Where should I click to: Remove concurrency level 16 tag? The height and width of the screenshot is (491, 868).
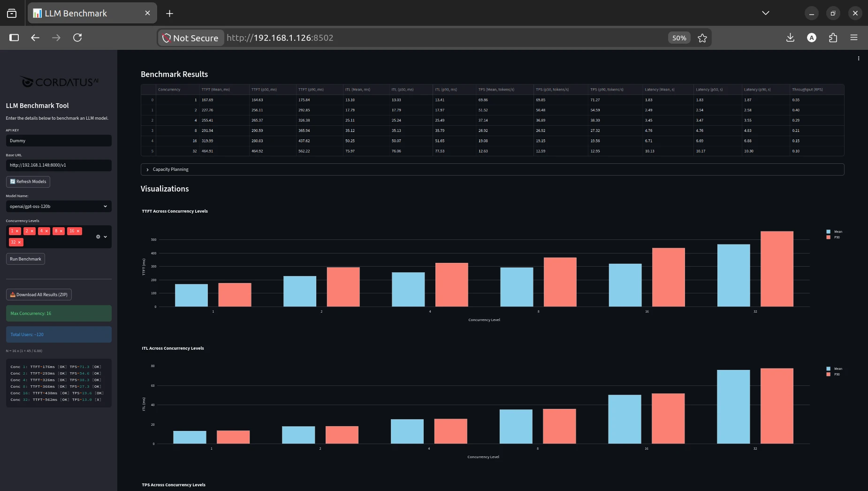pos(78,231)
